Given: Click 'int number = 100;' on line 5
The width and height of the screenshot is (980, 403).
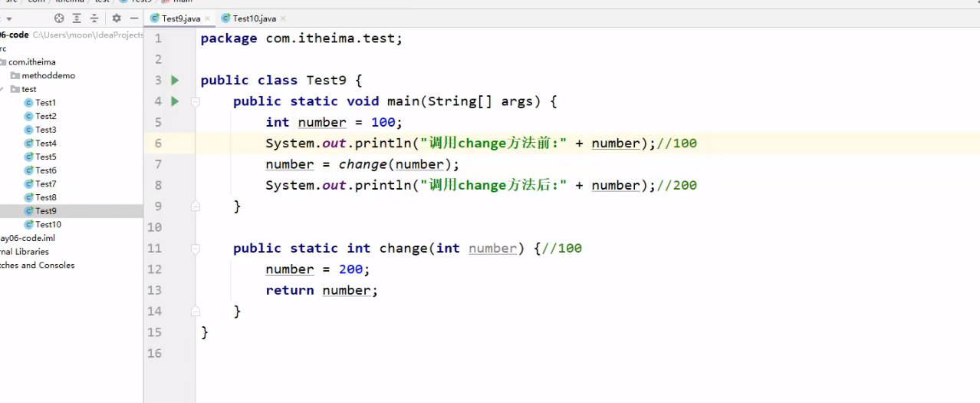Looking at the screenshot, I should coord(334,122).
